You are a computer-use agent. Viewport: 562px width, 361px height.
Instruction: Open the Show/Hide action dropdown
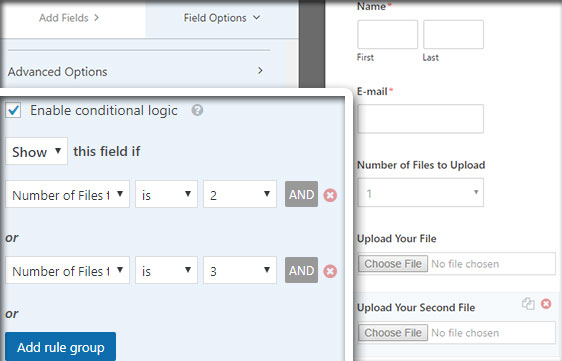[36, 151]
